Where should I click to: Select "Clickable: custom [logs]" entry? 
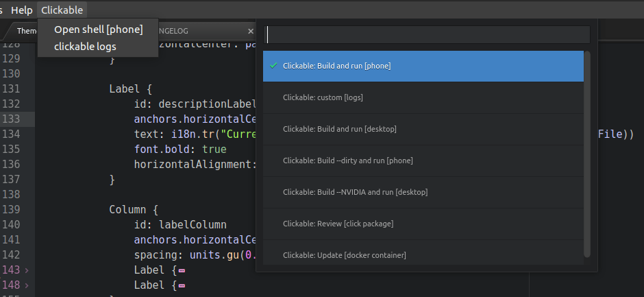(423, 97)
